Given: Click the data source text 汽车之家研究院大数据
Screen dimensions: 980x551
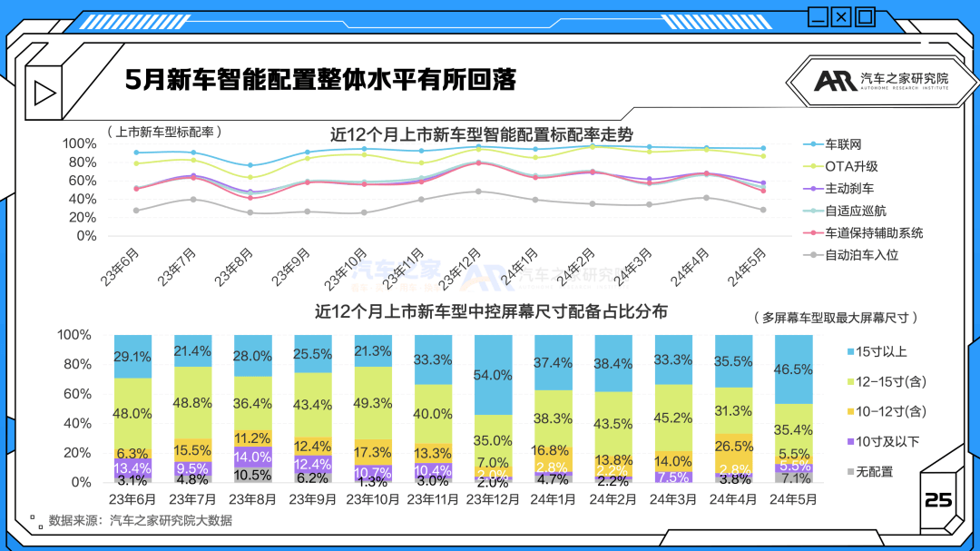Looking at the screenshot, I should coord(171,520).
